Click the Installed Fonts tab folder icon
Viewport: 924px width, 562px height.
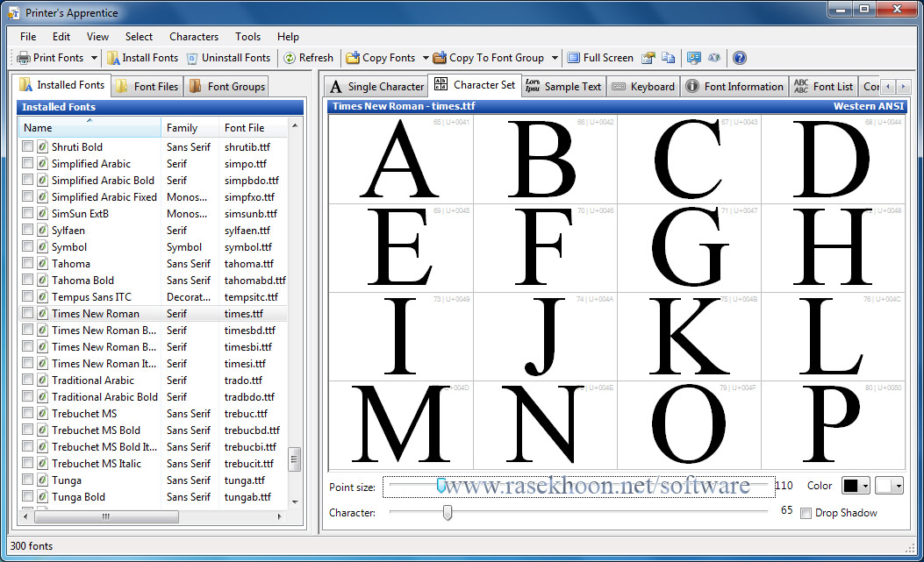click(26, 85)
